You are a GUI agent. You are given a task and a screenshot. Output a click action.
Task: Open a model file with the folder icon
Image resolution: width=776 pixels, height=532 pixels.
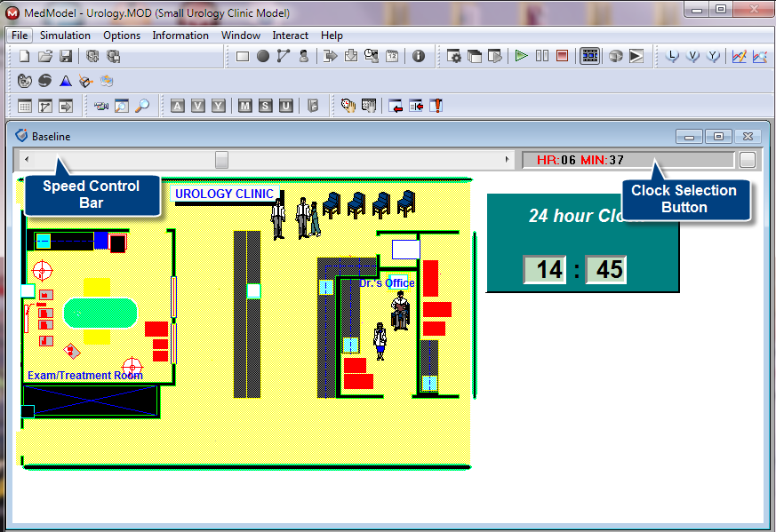coord(45,56)
